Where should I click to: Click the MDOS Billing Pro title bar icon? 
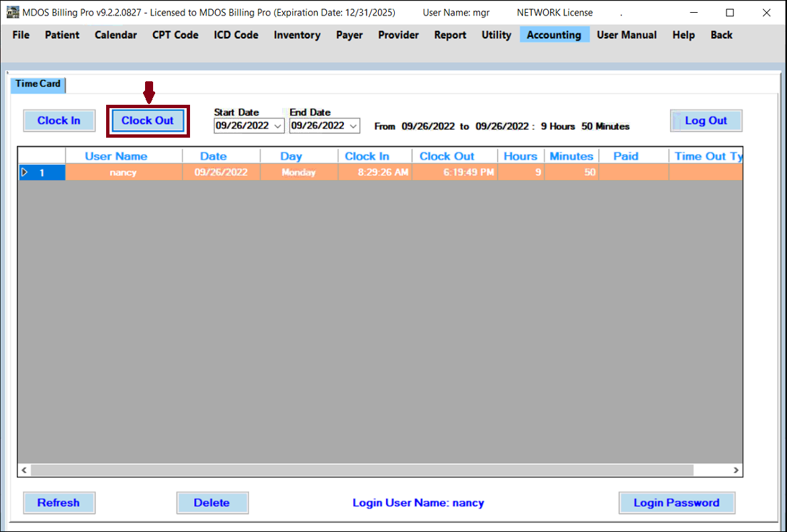coord(12,12)
